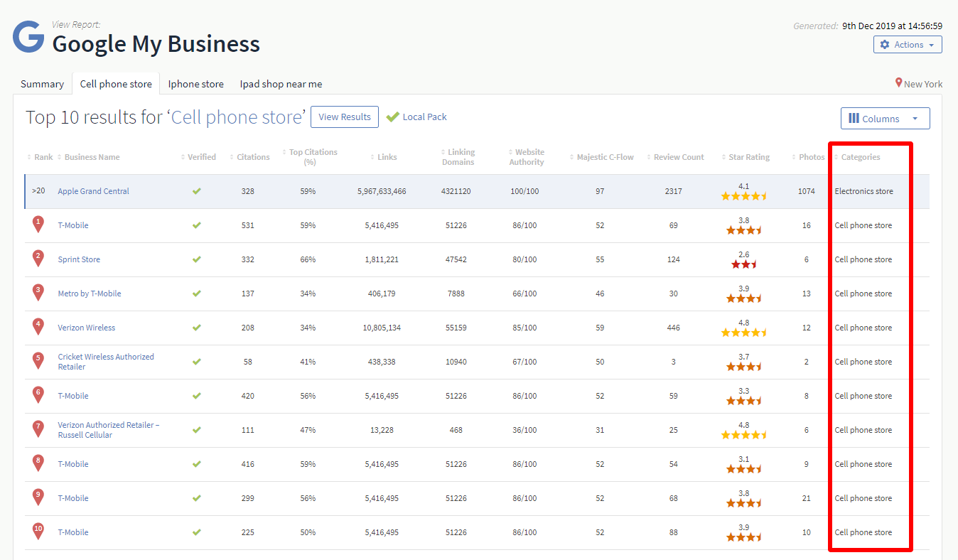Click rank 4 pin next to Verizon Wireless

tap(38, 327)
